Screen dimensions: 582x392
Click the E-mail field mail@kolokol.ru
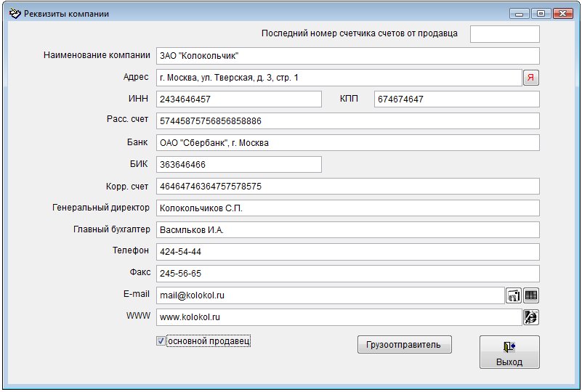coord(331,295)
